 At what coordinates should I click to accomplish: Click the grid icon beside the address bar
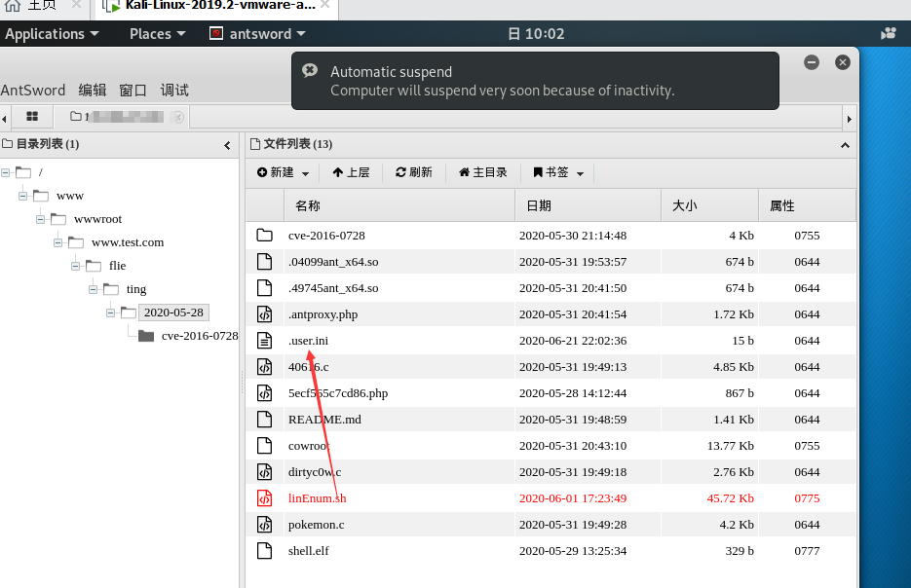tap(32, 116)
